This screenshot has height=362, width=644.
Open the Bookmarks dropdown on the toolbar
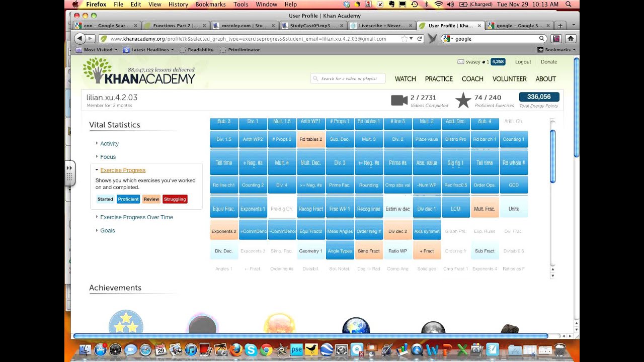coord(556,50)
